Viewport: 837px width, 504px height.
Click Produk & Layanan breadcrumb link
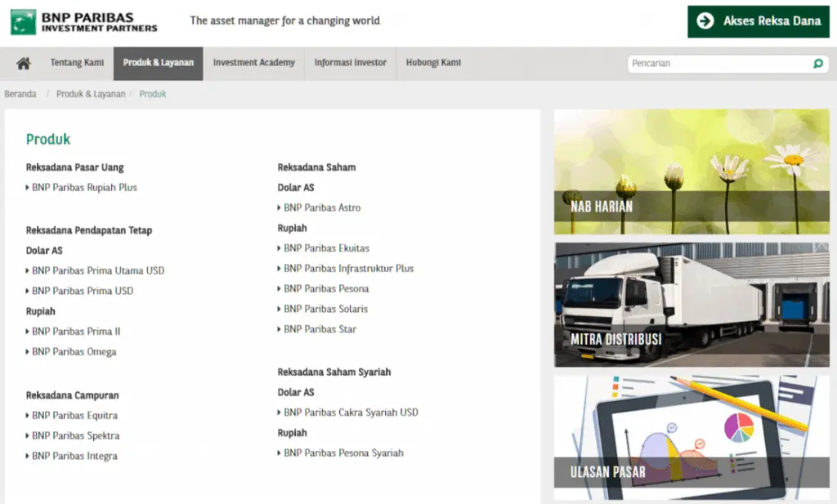click(x=91, y=94)
